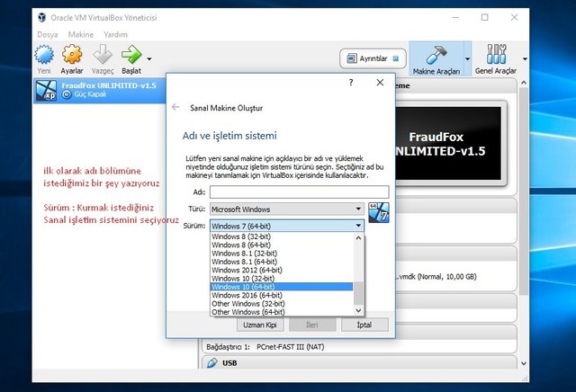Click the details pane vertical scrollbar
Image resolution: width=576 pixels, height=392 pixels.
[524, 191]
